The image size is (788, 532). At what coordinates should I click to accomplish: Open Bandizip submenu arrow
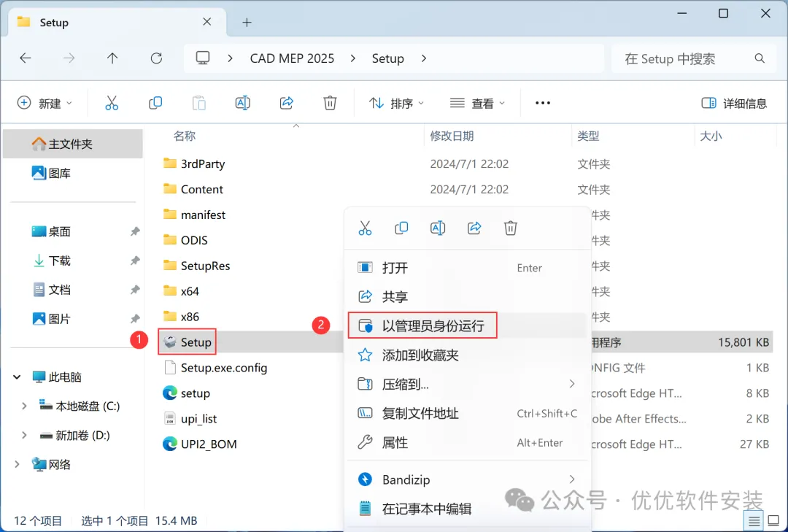point(572,479)
